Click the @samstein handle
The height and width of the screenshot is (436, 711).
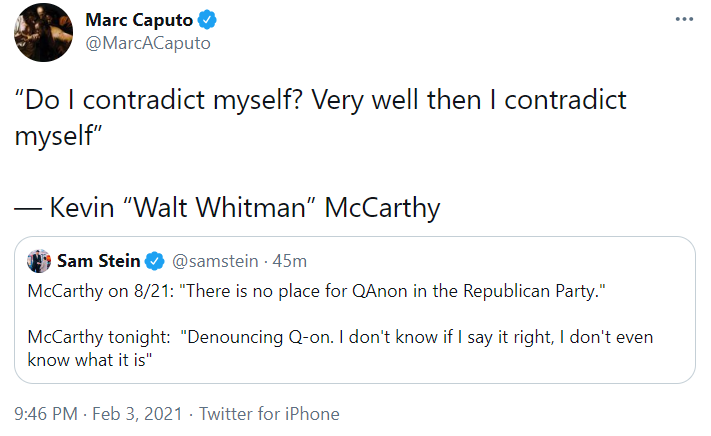[214, 262]
